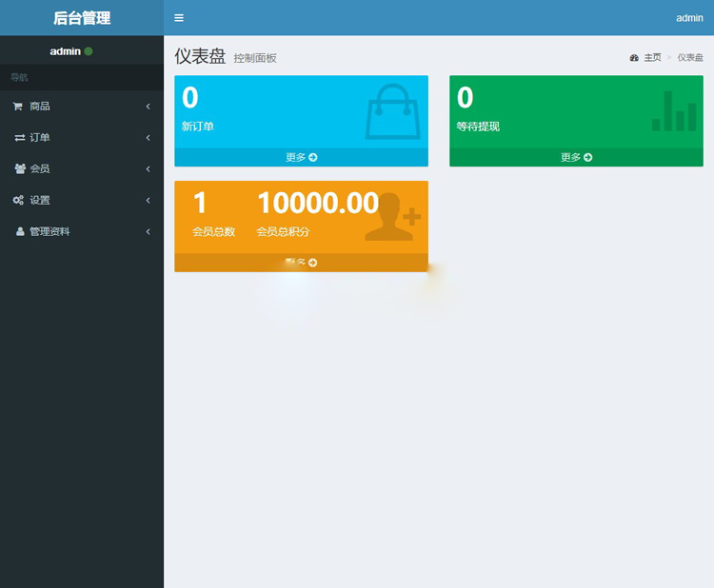Click 更多 footer on the orange member card

(301, 263)
